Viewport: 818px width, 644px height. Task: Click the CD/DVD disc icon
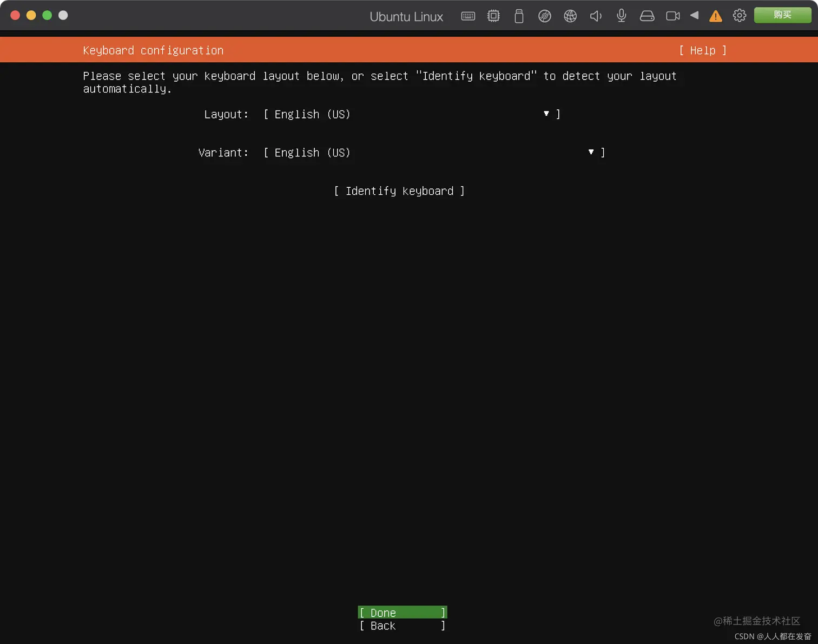click(x=545, y=16)
